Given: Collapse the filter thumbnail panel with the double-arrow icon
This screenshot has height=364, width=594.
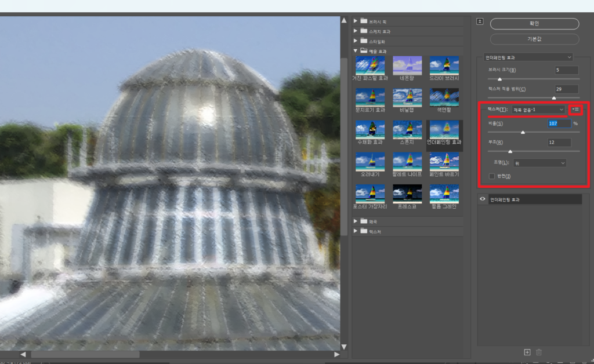Looking at the screenshot, I should point(480,21).
